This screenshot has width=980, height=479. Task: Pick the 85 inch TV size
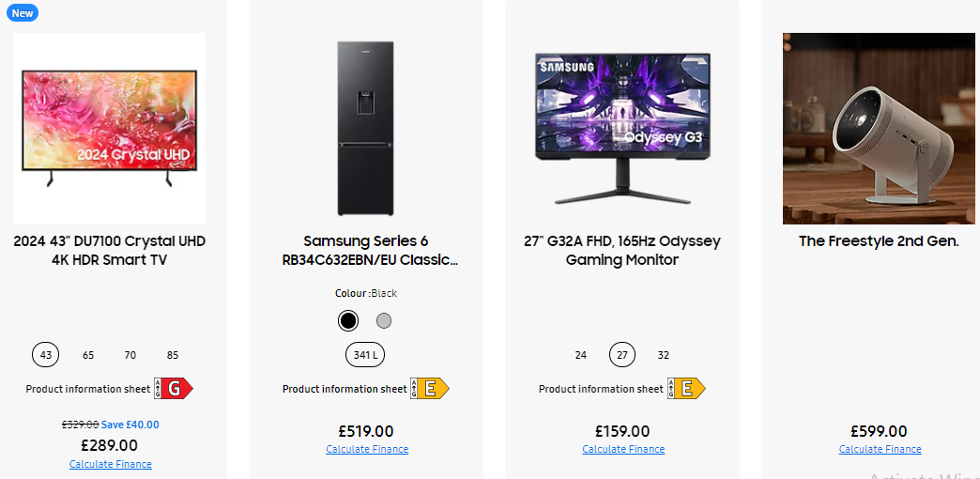coord(173,355)
